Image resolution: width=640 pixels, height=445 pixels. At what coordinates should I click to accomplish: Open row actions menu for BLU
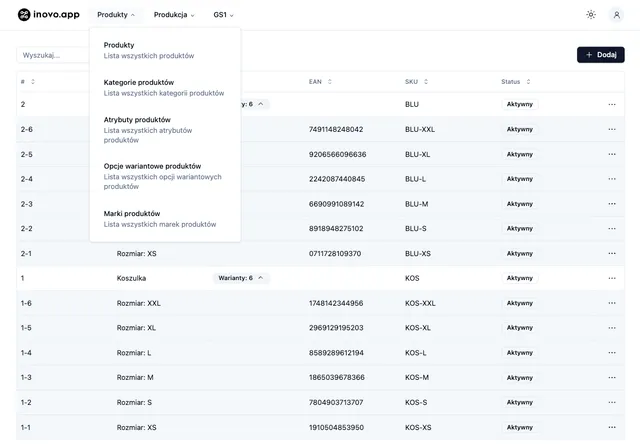point(612,105)
